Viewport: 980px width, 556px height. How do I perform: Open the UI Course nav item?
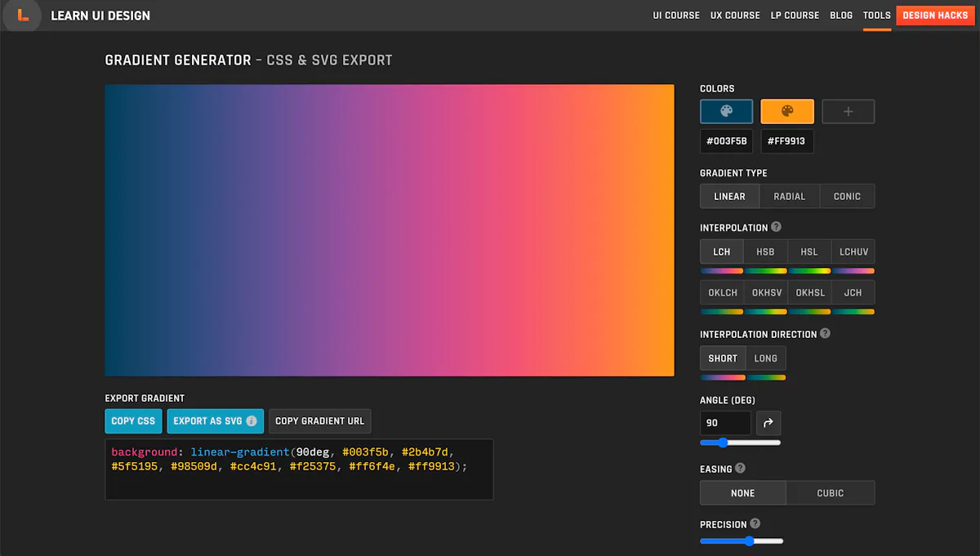[676, 16]
